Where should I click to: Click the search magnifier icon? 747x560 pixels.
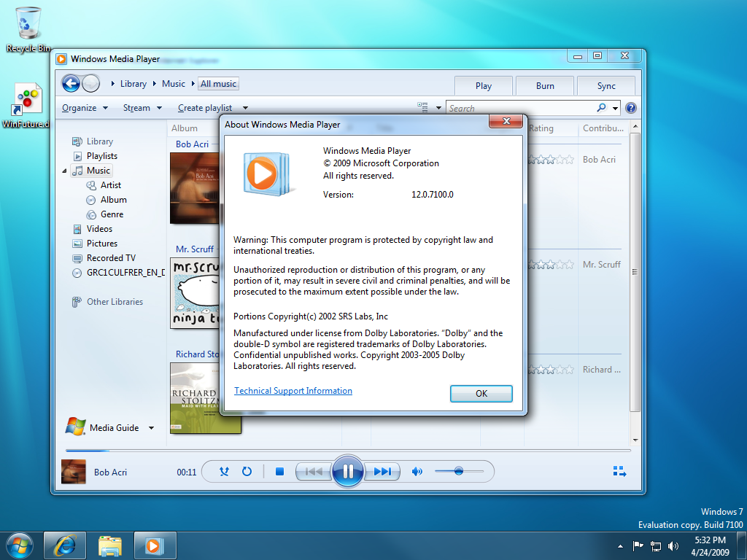(x=602, y=108)
